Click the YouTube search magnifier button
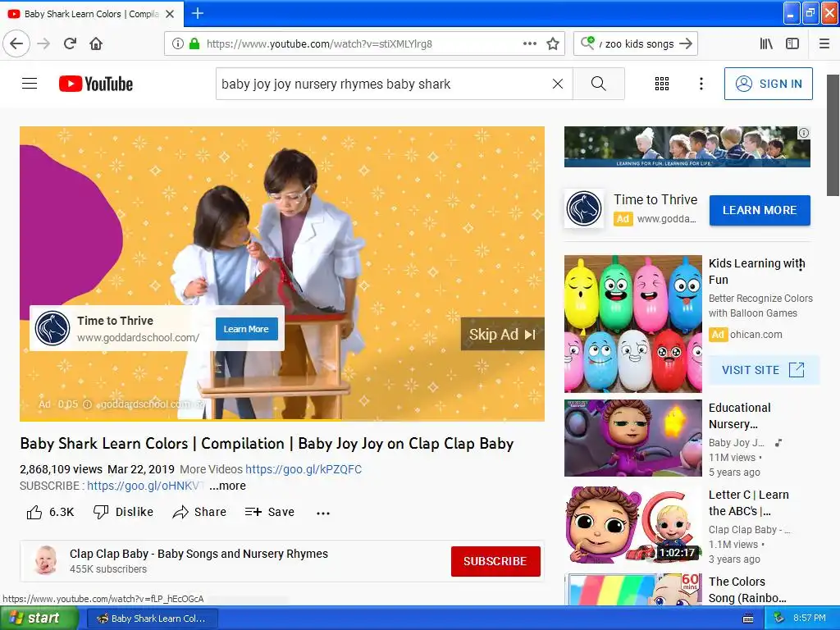Image resolution: width=840 pixels, height=630 pixels. pyautogui.click(x=598, y=84)
